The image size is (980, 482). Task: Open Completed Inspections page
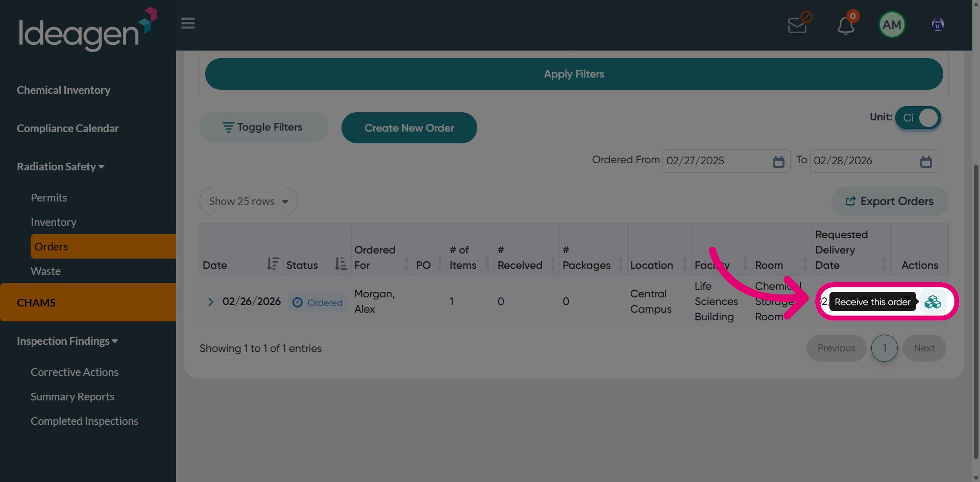(84, 421)
